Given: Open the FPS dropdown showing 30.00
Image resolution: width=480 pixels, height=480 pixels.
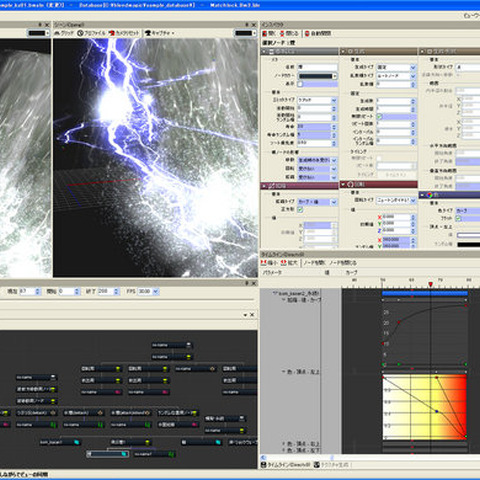Looking at the screenshot, I should click(156, 292).
